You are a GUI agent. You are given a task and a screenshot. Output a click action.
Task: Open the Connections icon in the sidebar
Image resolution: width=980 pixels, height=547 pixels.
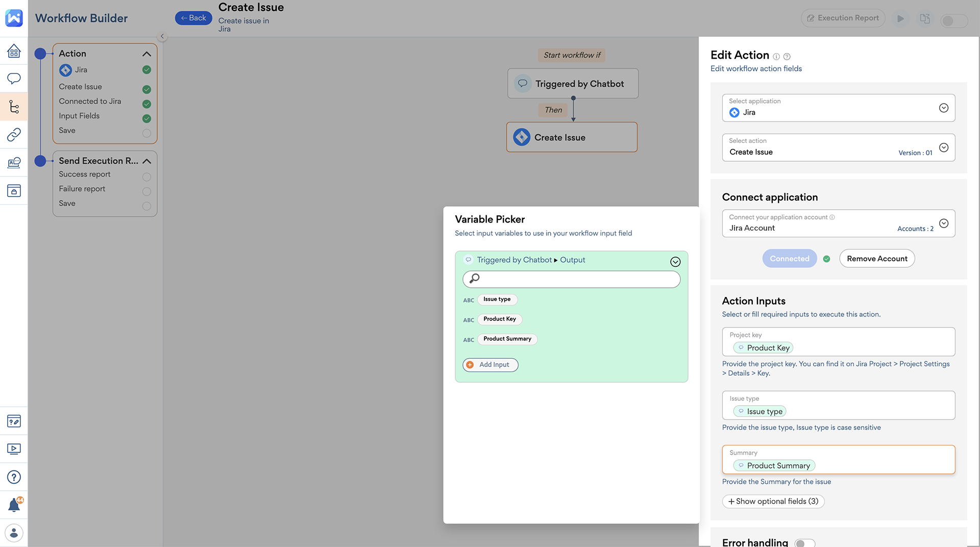click(14, 135)
